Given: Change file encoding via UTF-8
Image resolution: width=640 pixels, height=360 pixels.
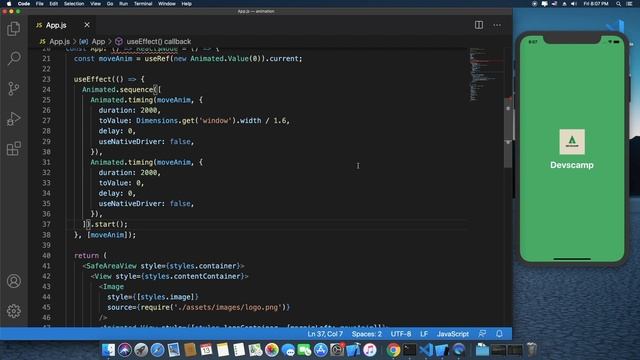Looking at the screenshot, I should click(401, 333).
